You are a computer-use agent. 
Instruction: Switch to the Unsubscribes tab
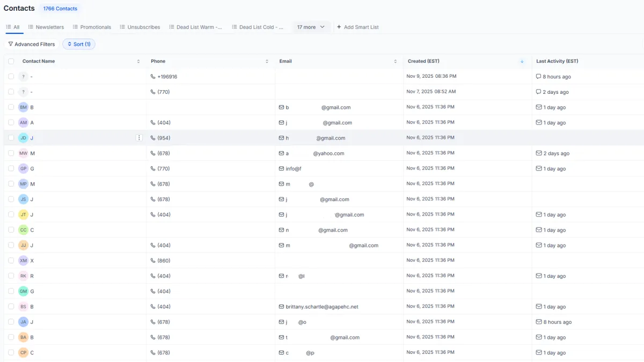pos(140,27)
